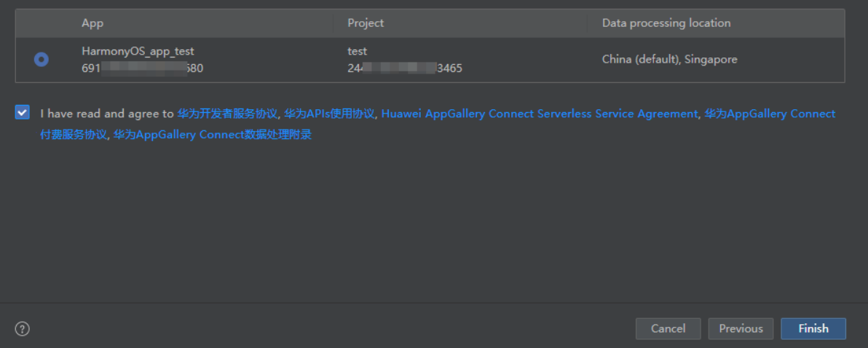Click the Cancel button

668,328
